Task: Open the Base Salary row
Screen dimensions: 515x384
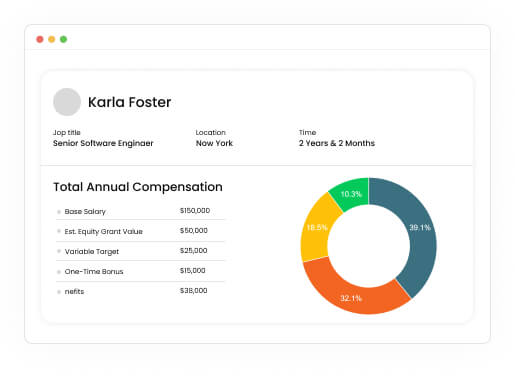Action: tap(140, 211)
